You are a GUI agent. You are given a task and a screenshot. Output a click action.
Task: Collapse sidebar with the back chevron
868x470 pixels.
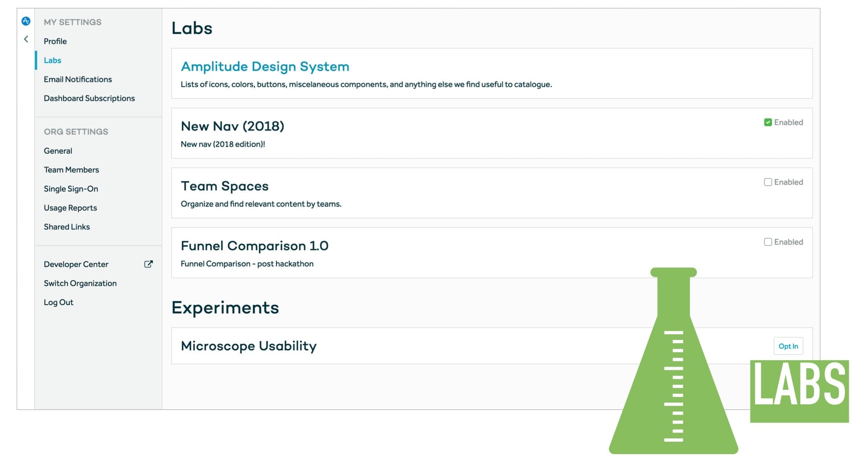point(26,39)
